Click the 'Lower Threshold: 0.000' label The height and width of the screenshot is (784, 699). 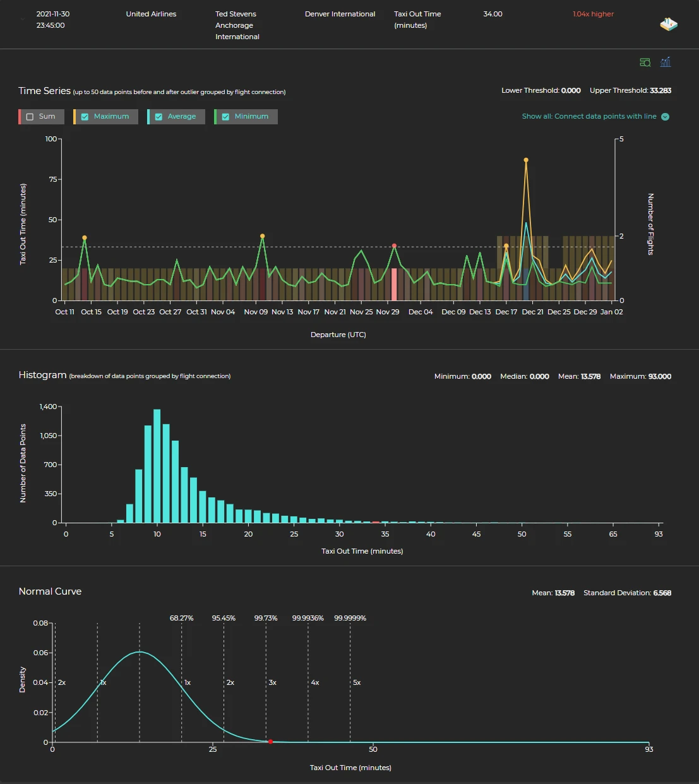pos(541,90)
